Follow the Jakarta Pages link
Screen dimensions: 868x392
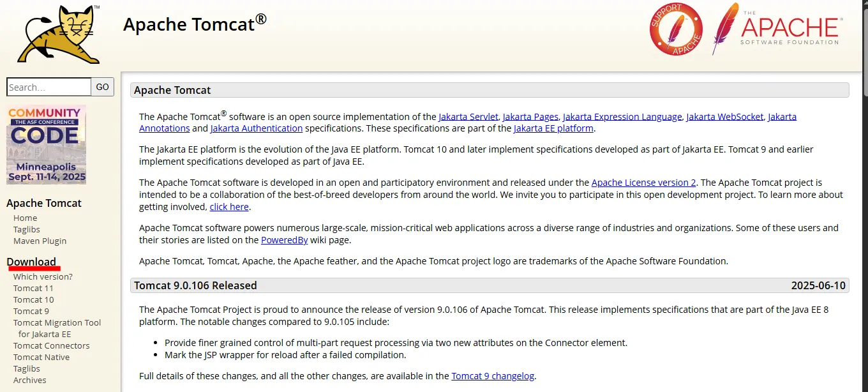(x=530, y=117)
